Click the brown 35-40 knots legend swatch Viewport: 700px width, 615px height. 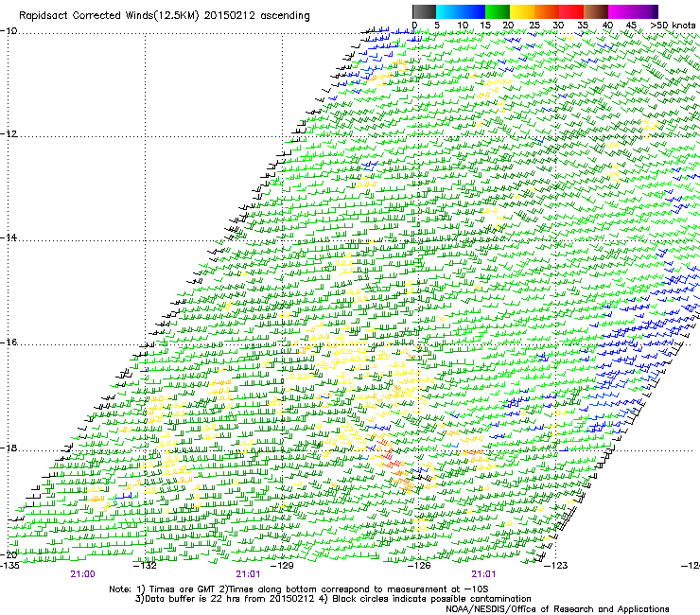click(x=596, y=11)
